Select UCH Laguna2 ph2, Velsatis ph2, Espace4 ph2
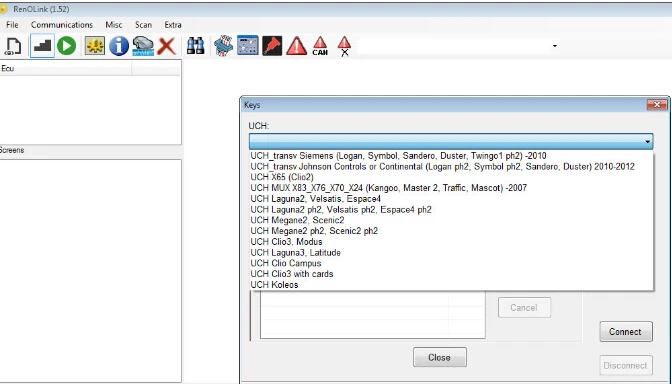Screen dimensions: 672x386 452,209
